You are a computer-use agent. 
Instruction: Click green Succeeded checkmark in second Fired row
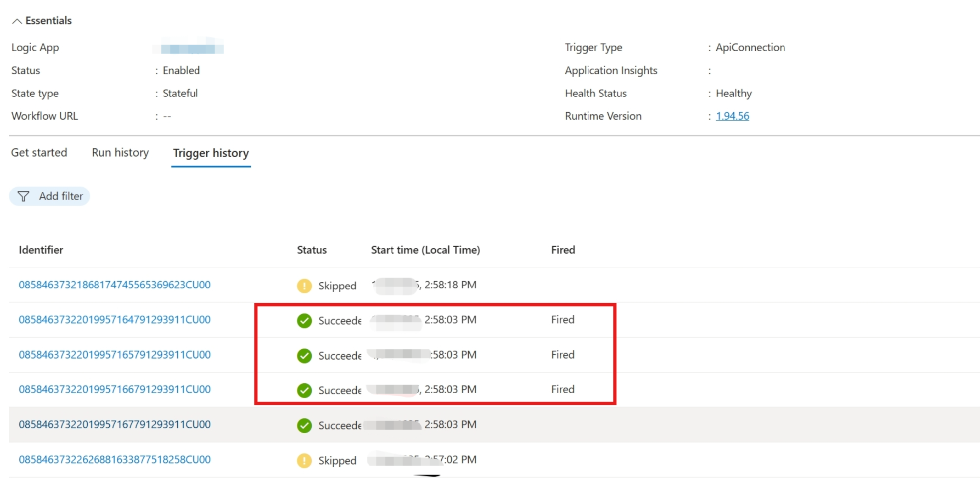(304, 356)
